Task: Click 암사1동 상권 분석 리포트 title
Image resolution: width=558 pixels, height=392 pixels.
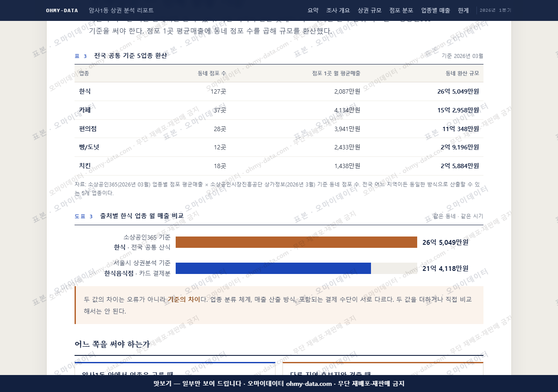Action: point(121,10)
